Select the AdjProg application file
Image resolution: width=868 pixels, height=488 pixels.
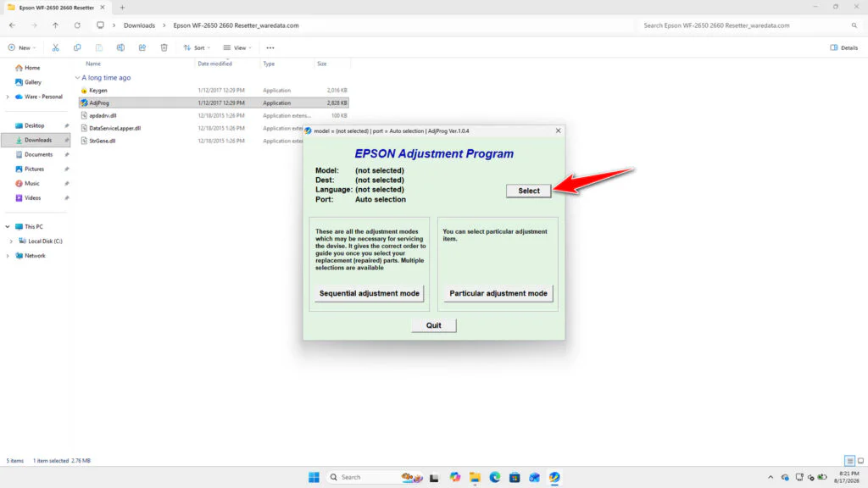pyautogui.click(x=214, y=103)
